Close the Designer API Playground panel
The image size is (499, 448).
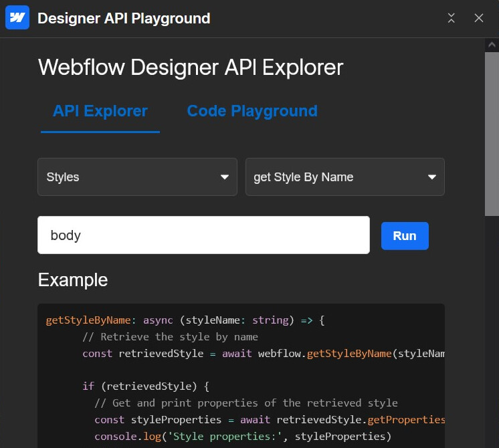(x=479, y=18)
